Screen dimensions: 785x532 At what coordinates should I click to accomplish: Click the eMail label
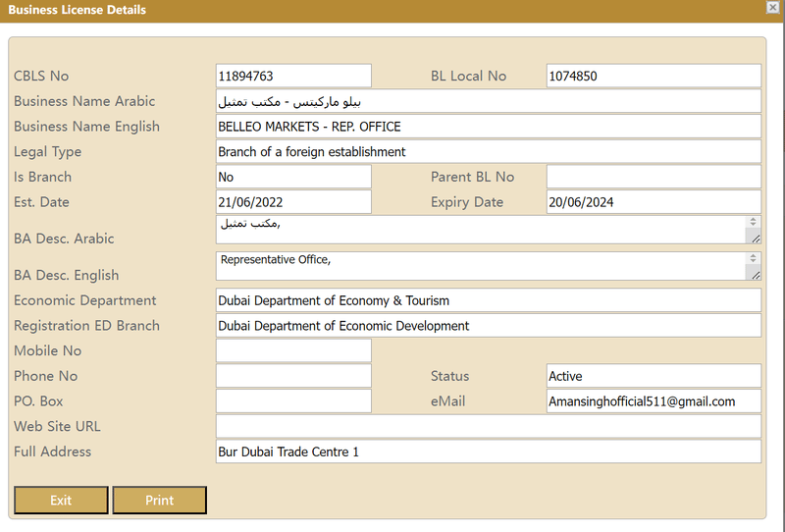pos(448,401)
